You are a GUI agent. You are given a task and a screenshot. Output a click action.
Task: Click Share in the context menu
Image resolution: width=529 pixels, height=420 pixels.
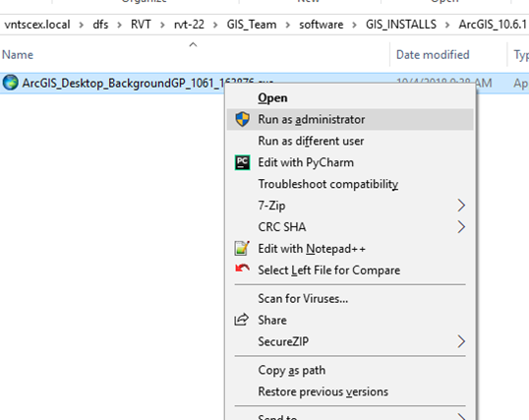(x=350, y=320)
